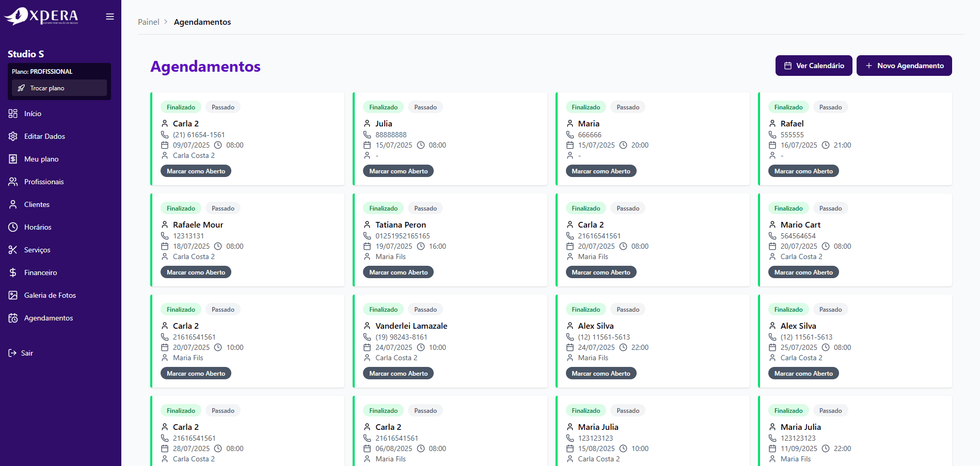Click the Painel breadcrumb link
This screenshot has width=980, height=466.
[148, 22]
